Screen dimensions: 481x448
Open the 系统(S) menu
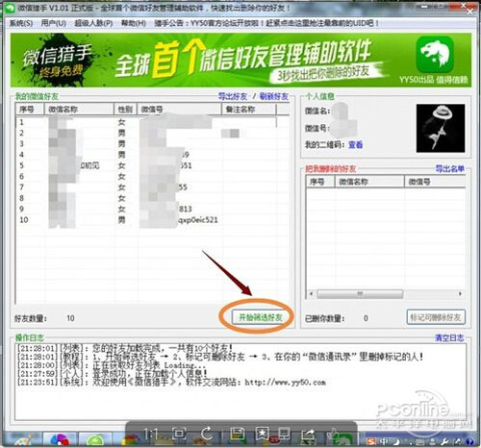point(21,23)
